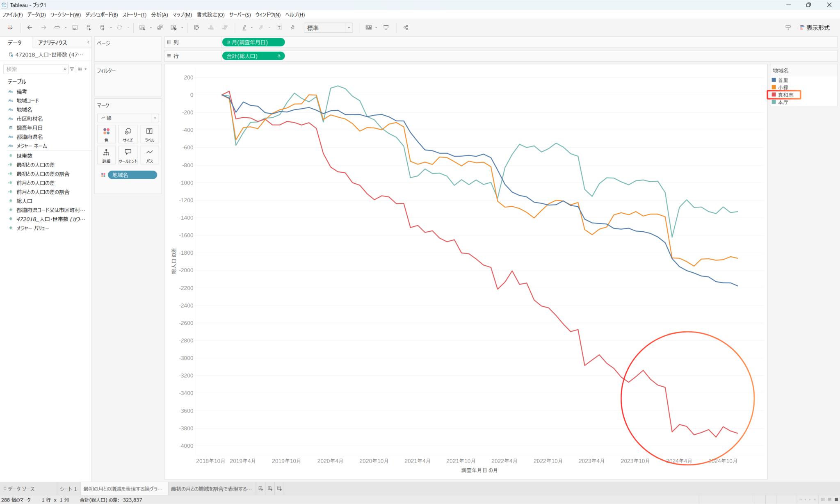The width and height of the screenshot is (840, 504).
Task: Click the new worksheet toolbar icon
Action: pos(142,27)
